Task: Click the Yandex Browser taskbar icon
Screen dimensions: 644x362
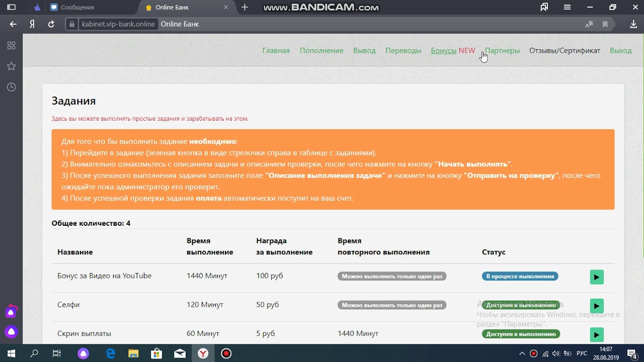Action: (203, 353)
